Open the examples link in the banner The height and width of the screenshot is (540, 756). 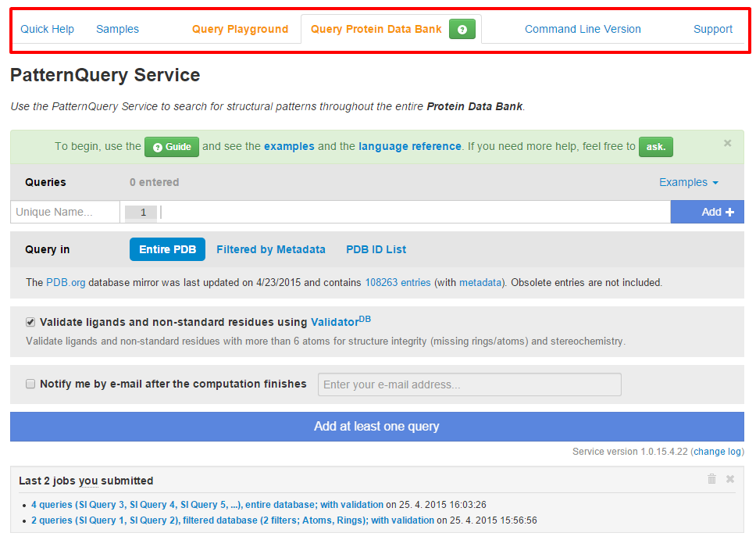[289, 146]
